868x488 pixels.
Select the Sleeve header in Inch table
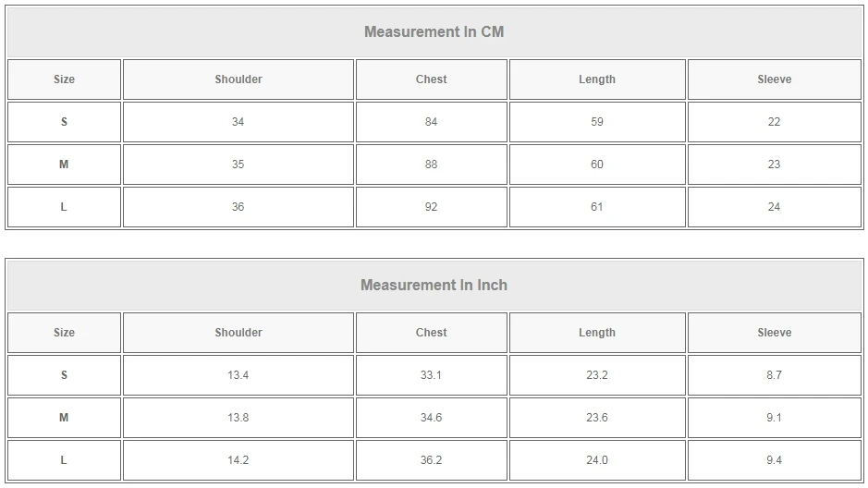pyautogui.click(x=775, y=333)
